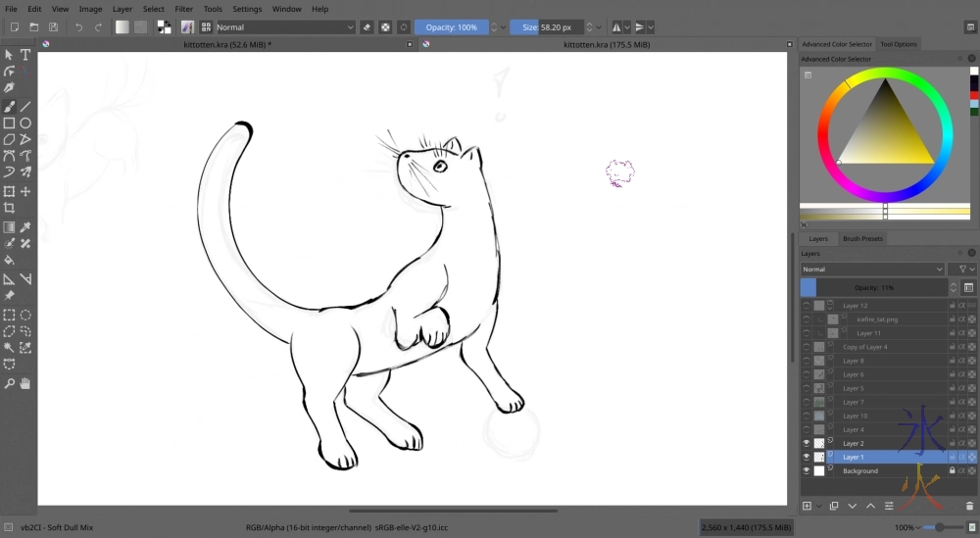Toggle visibility of the Background layer
The image size is (980, 538).
click(x=806, y=471)
